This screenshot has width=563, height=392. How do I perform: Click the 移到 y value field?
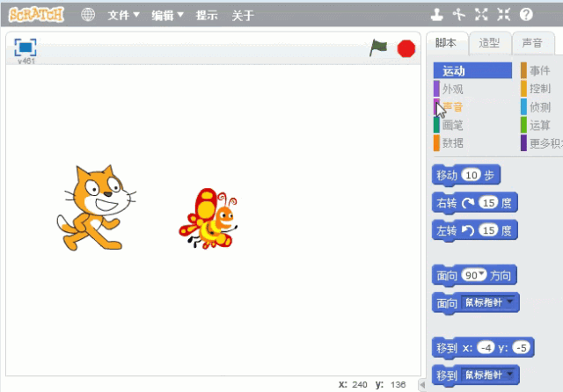tap(522, 347)
